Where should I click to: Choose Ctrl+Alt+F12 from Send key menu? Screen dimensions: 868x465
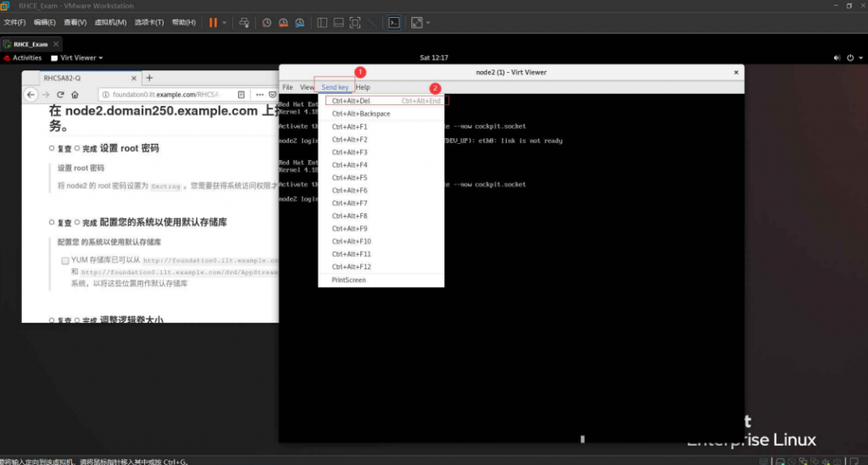point(381,267)
